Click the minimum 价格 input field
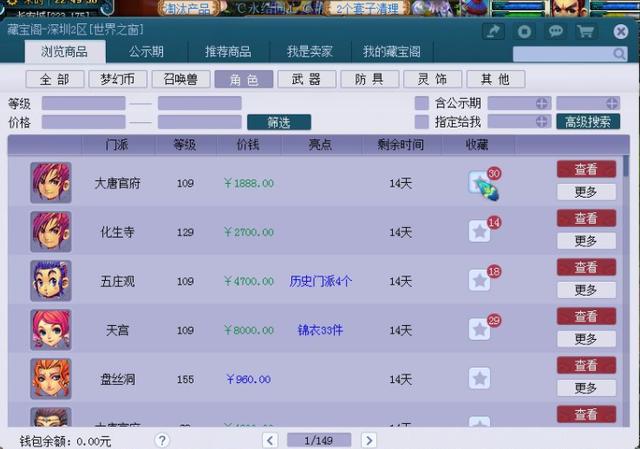640x449 pixels. pos(83,122)
